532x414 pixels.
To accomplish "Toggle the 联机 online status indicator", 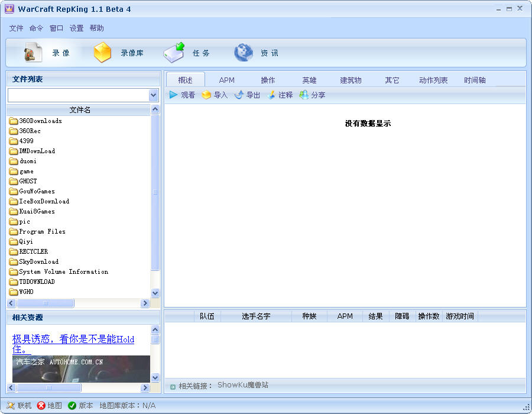I will tap(11, 406).
